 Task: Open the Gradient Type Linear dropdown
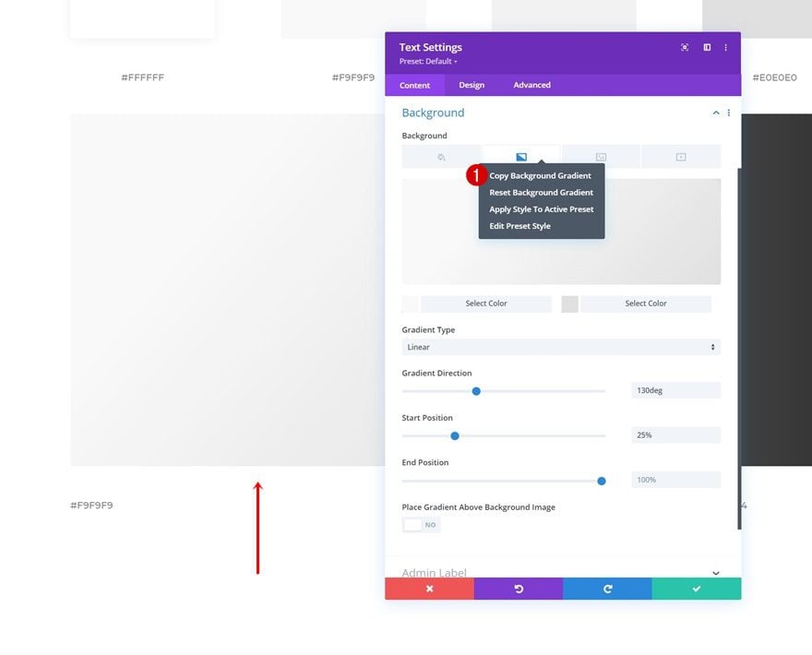561,347
